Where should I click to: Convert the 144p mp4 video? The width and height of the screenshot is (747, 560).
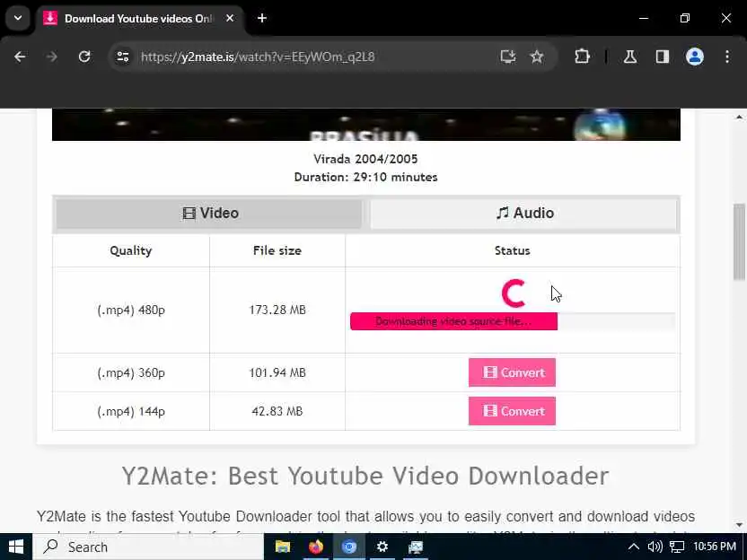coord(512,411)
